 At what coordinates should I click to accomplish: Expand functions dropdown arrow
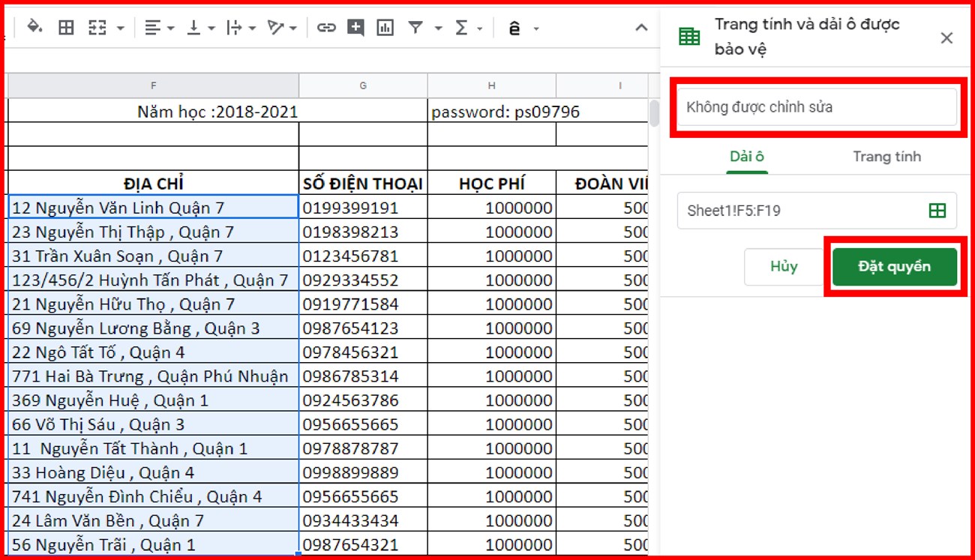pos(478,28)
